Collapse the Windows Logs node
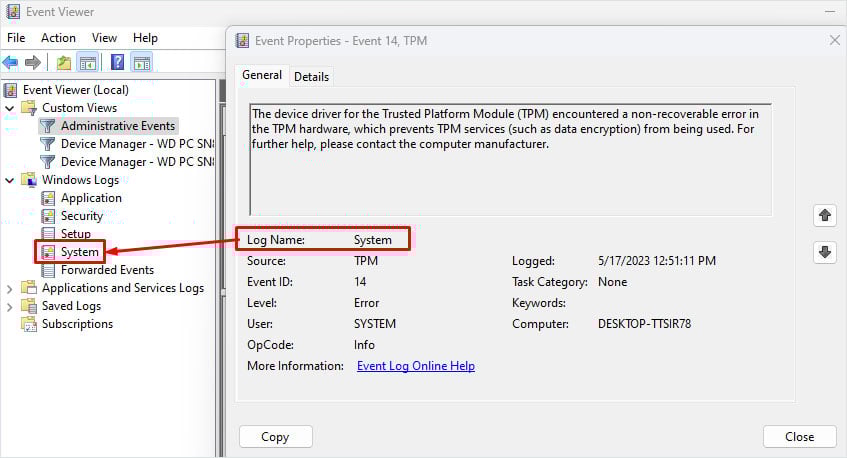The width and height of the screenshot is (847, 458). (x=10, y=180)
